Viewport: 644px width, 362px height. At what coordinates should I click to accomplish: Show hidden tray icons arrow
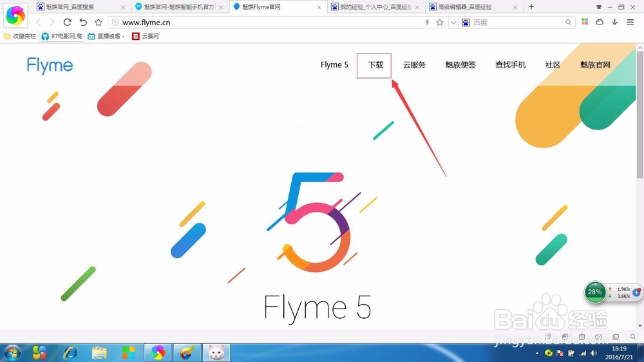click(537, 353)
